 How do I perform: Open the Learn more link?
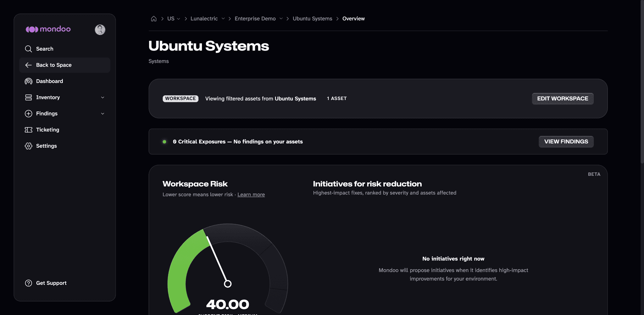pyautogui.click(x=251, y=195)
